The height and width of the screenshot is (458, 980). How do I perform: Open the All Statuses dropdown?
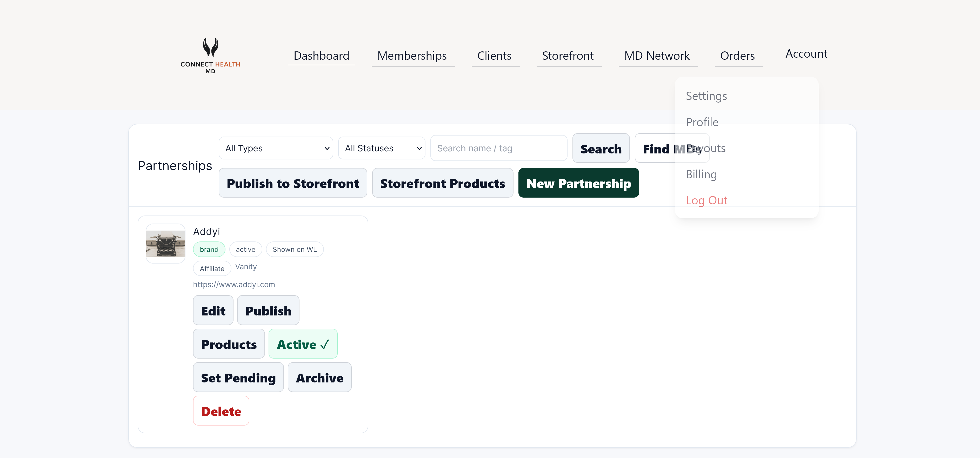381,148
